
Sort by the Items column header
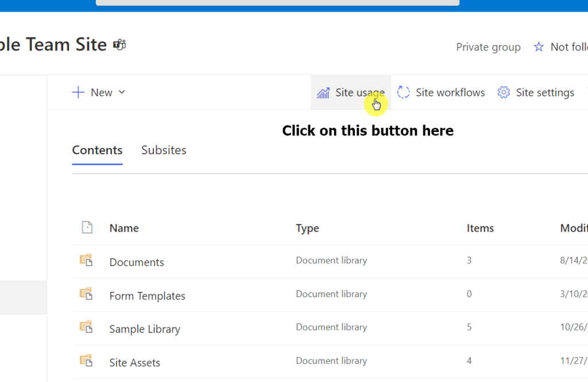coord(480,228)
